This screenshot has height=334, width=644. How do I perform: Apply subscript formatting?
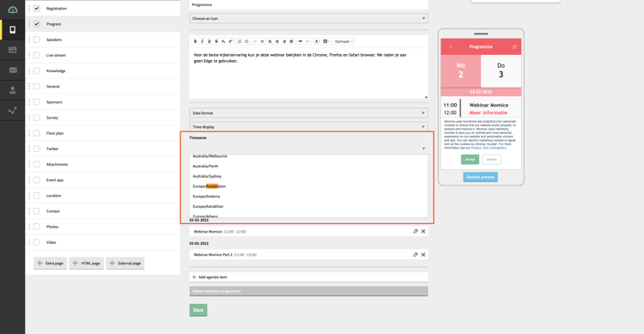click(223, 41)
